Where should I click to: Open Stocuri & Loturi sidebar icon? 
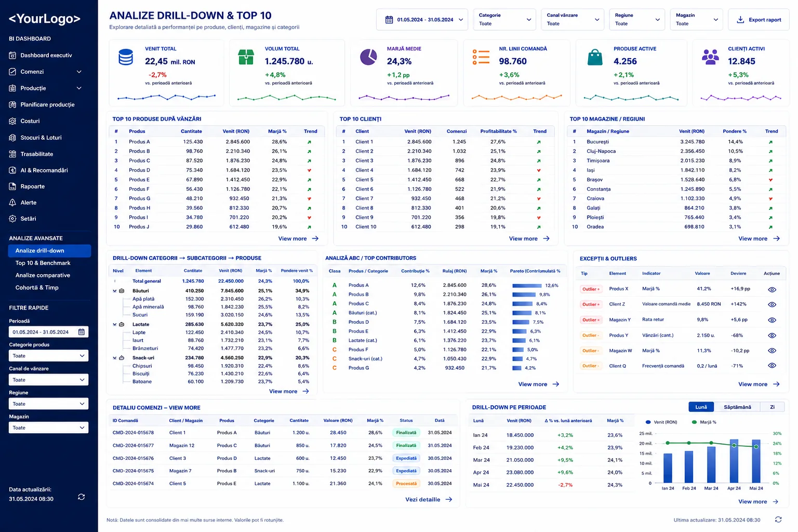12,138
